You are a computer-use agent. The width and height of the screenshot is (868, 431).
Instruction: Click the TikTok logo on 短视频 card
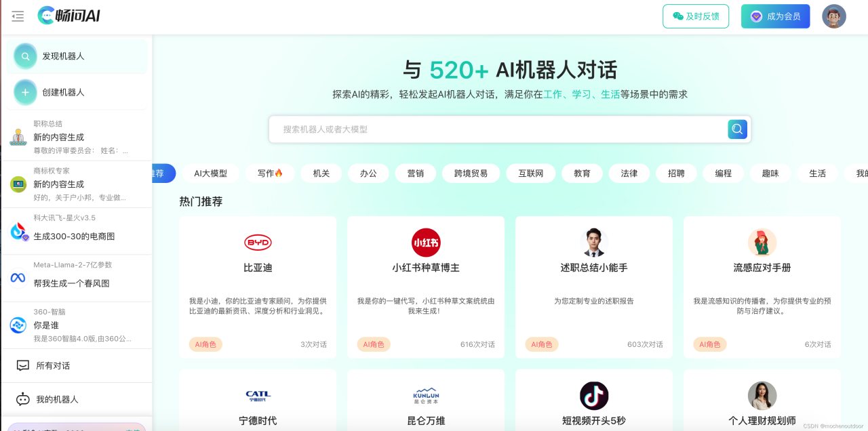(x=594, y=396)
